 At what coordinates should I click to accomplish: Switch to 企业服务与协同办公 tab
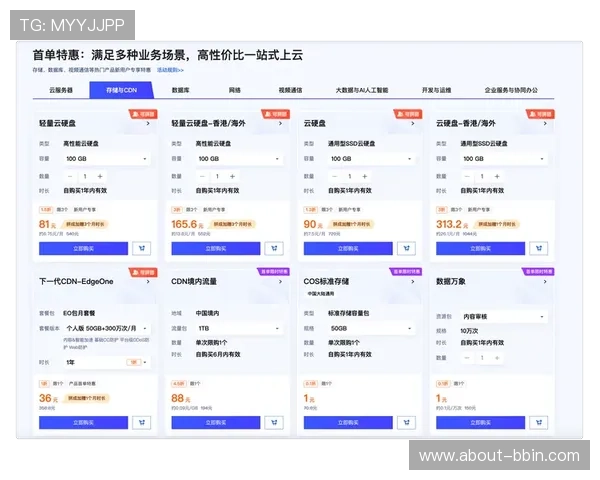point(511,90)
